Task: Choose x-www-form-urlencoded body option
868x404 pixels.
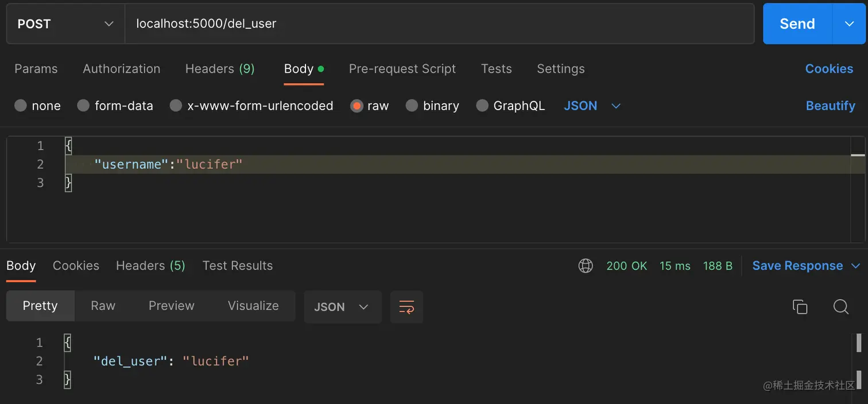Action: (x=176, y=106)
